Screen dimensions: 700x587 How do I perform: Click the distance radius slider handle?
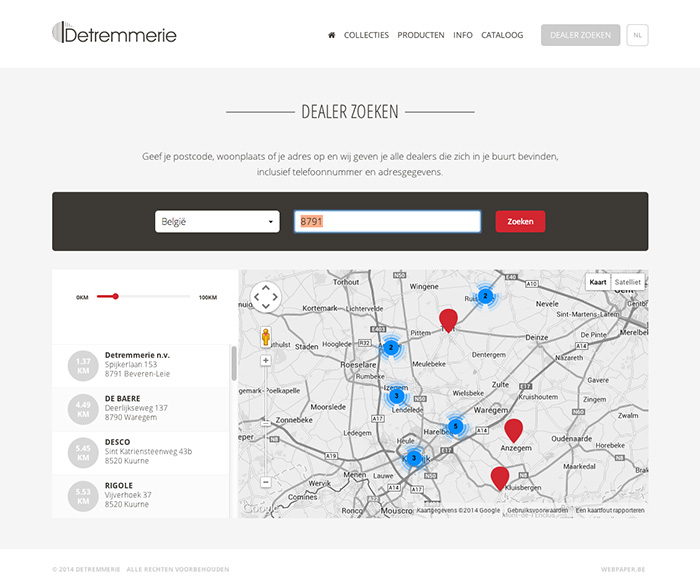tap(116, 296)
